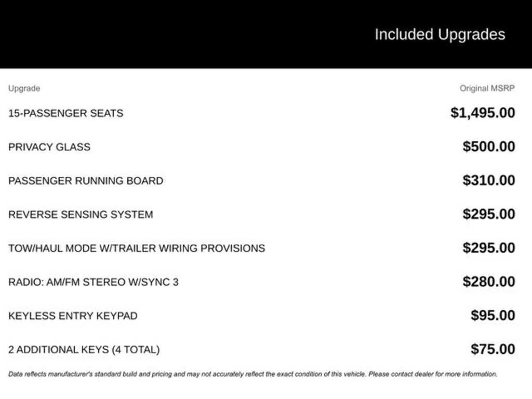This screenshot has width=532, height=399.
Task: Click the Upgrade column header
Action: pyautogui.click(x=24, y=88)
